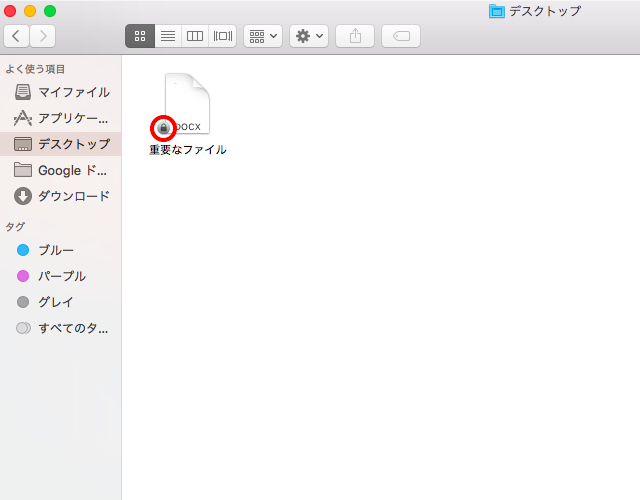640x500 pixels.
Task: Open アプリケーション folder in sidebar
Action: click(x=60, y=118)
